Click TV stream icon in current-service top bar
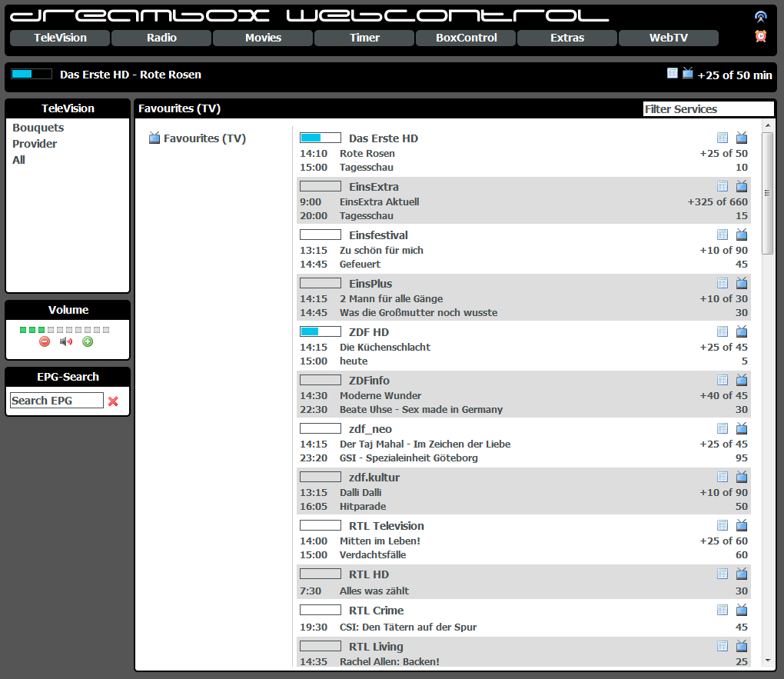This screenshot has width=784, height=679. 688,73
